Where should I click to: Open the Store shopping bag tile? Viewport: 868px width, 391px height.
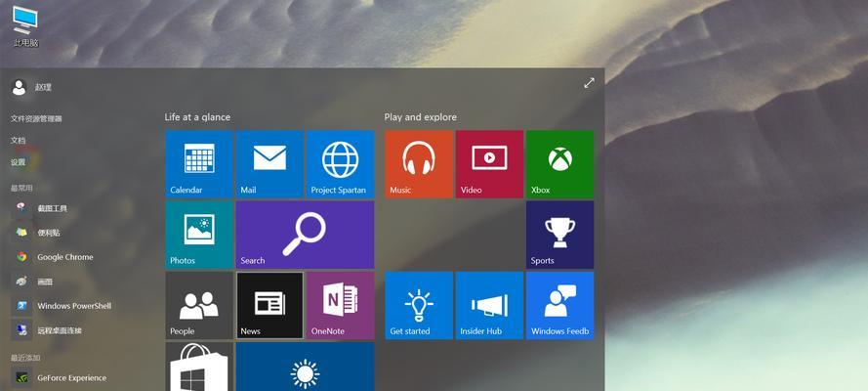(x=199, y=367)
